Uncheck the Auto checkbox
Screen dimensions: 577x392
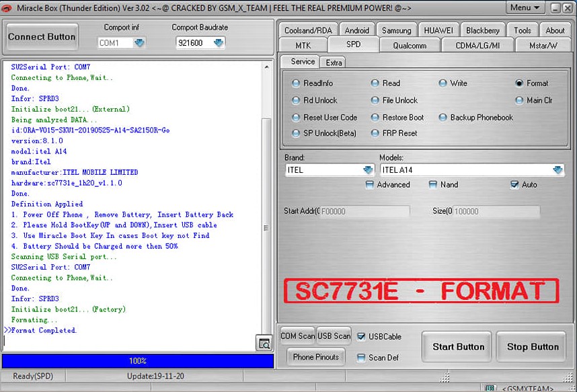514,184
